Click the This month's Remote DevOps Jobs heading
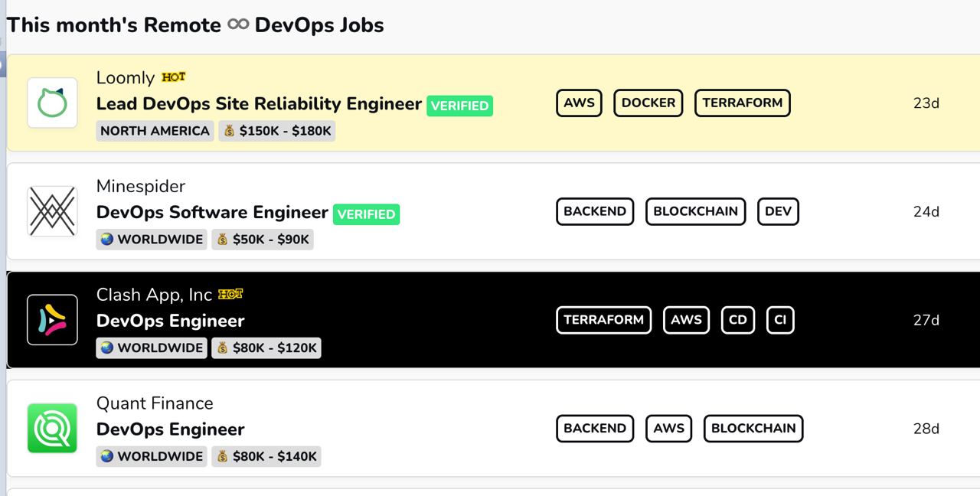980x496 pixels. (x=195, y=25)
